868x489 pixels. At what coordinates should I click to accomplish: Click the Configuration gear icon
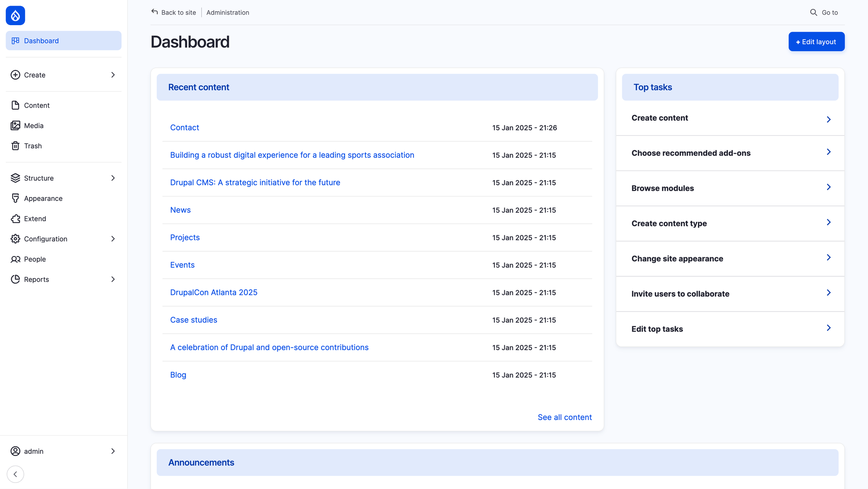15,239
